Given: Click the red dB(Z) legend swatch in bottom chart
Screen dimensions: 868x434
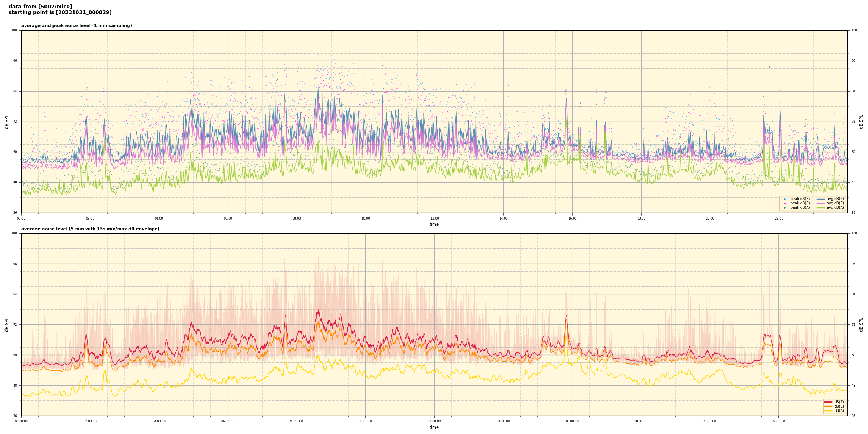Looking at the screenshot, I should [828, 402].
